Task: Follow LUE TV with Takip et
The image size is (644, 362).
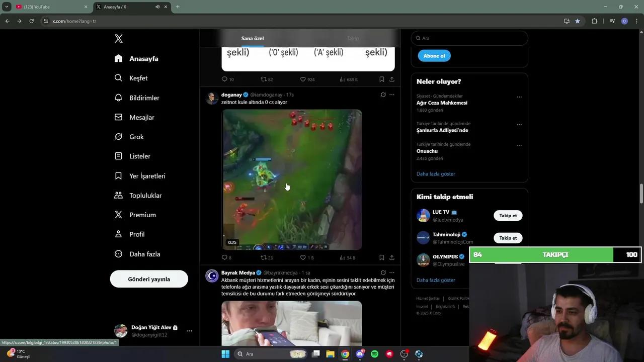Action: (508, 216)
